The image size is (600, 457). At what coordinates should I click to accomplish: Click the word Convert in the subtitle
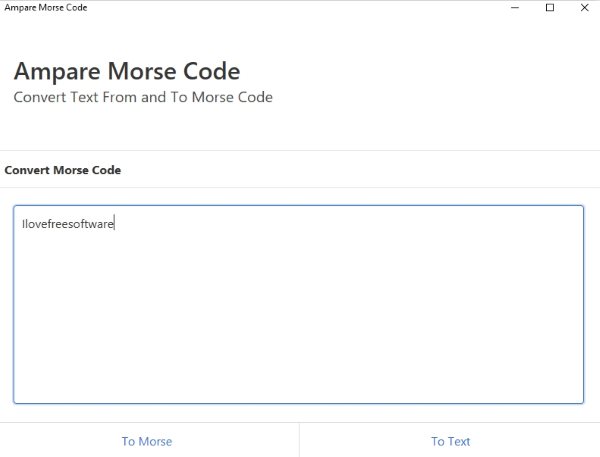pos(39,97)
